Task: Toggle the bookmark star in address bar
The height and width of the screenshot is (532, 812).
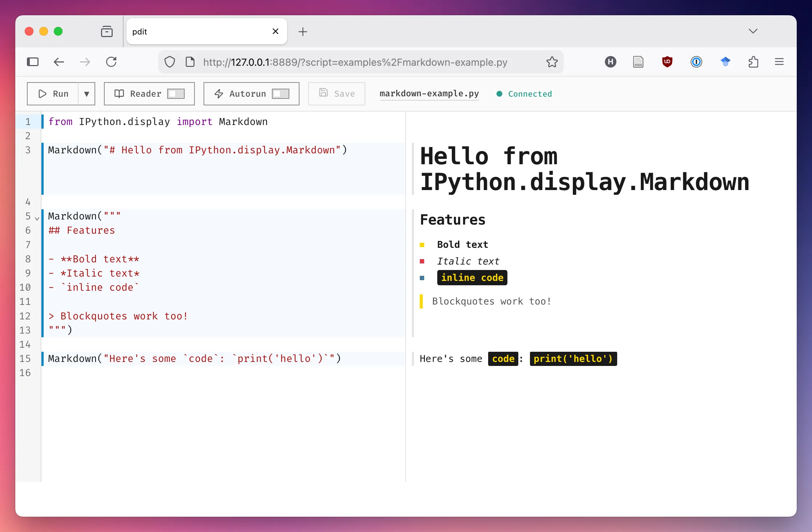Action: pyautogui.click(x=552, y=62)
